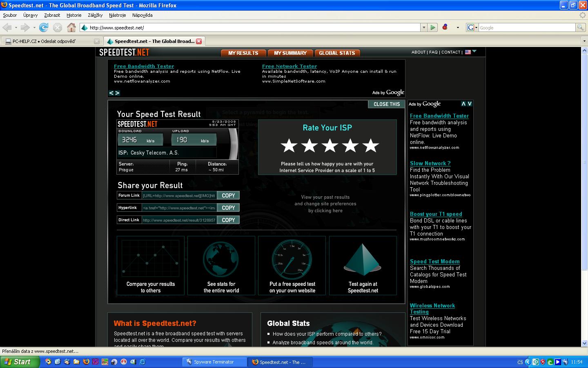Open the ABOUT link
Screen dimensions: 588x368
click(419, 52)
